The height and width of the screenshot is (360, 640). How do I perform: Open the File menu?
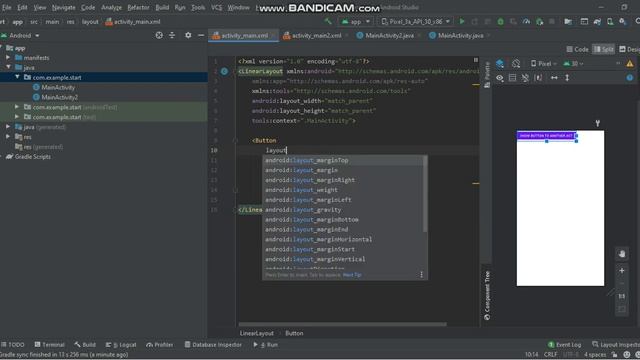tap(7, 7)
